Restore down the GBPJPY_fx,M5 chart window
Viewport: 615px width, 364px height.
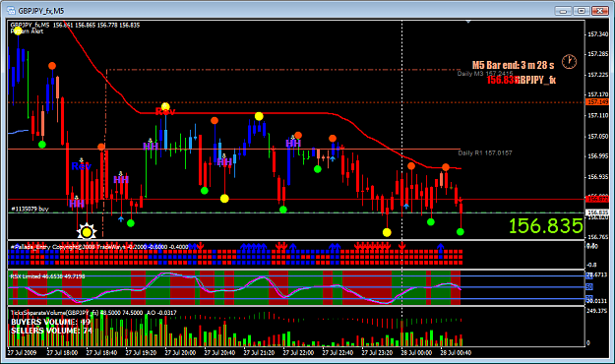(582, 11)
